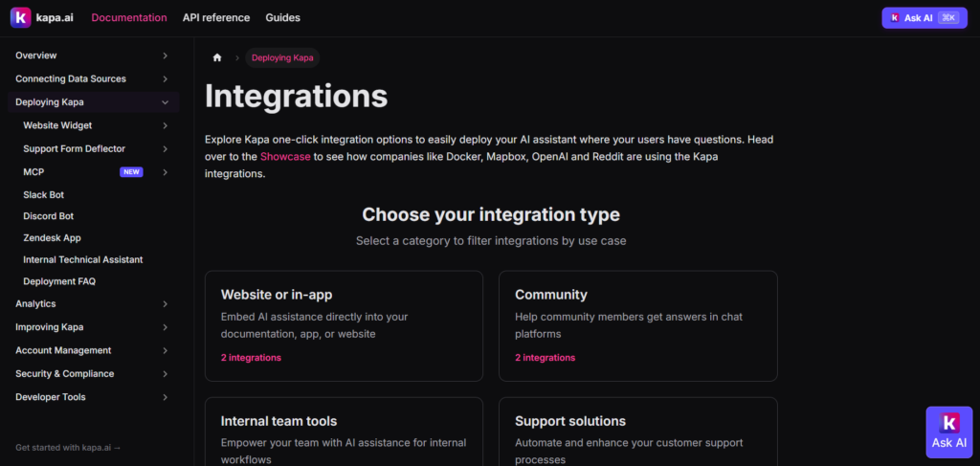Click '2 integrations' under Community
This screenshot has height=466, width=980.
(x=545, y=358)
